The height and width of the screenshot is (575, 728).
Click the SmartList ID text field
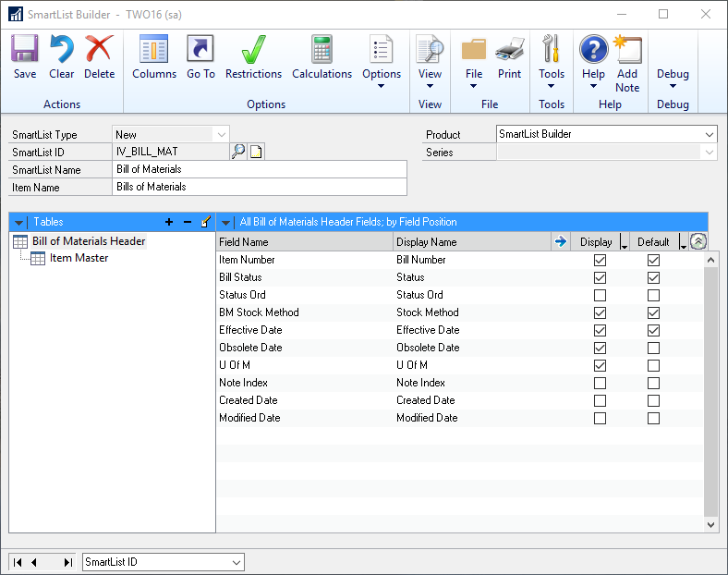click(x=171, y=152)
